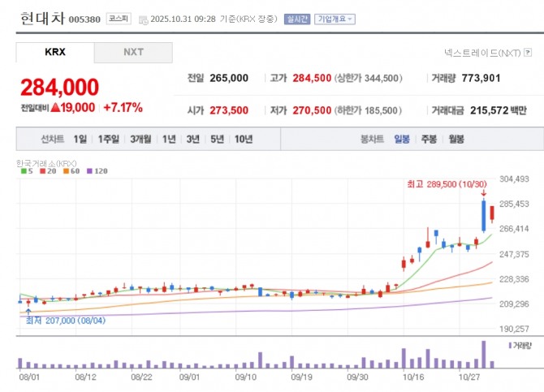Click the red up-triangle change indicator
Image resolution: width=544 pixels, height=392 pixels.
(x=55, y=107)
